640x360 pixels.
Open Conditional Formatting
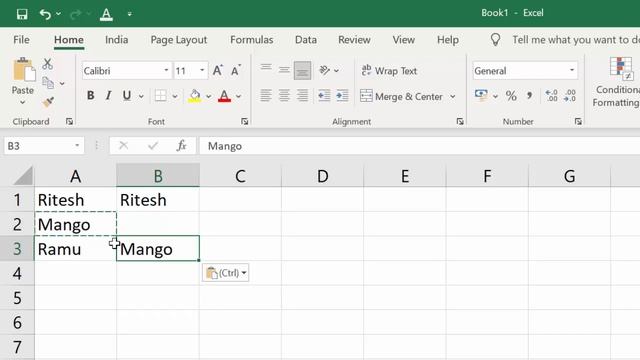[x=617, y=82]
